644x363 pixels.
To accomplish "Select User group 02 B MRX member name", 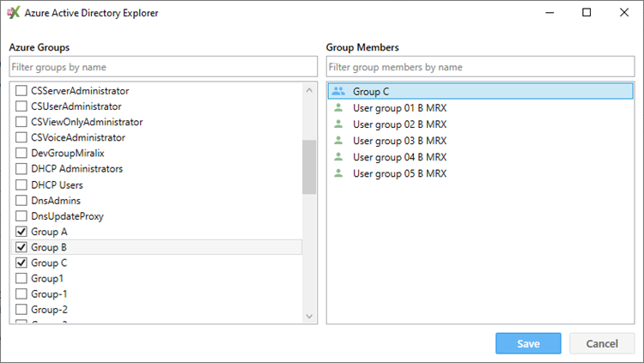I will click(x=399, y=124).
